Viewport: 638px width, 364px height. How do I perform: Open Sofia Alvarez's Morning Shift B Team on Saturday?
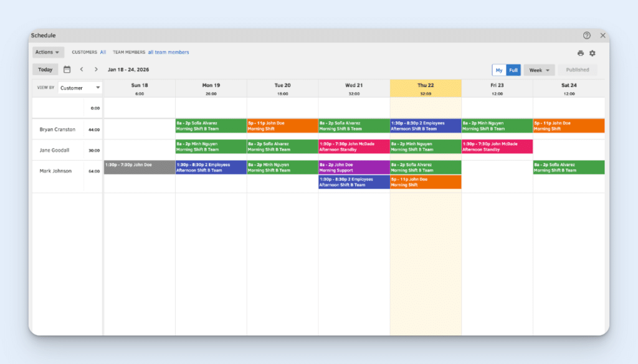pos(568,167)
